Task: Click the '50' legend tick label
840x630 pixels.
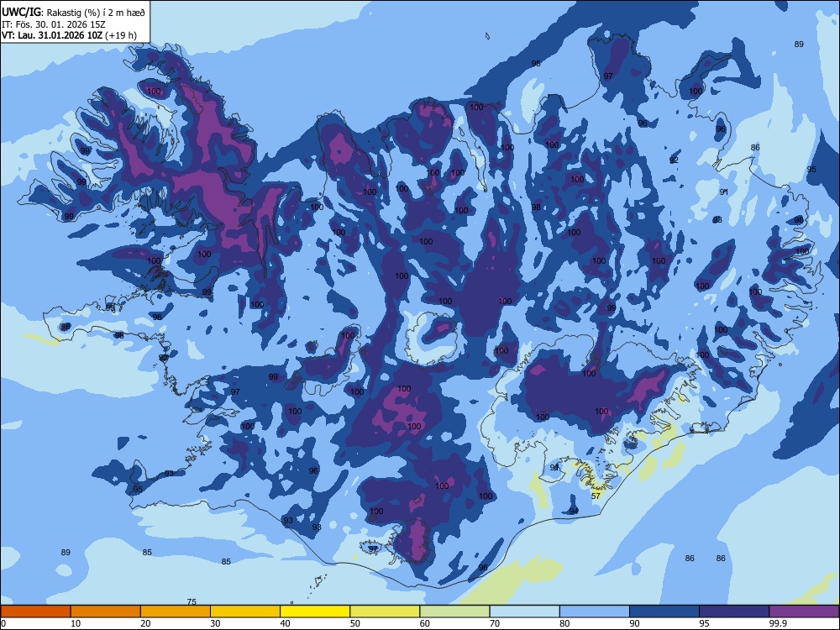Action: pos(354,623)
